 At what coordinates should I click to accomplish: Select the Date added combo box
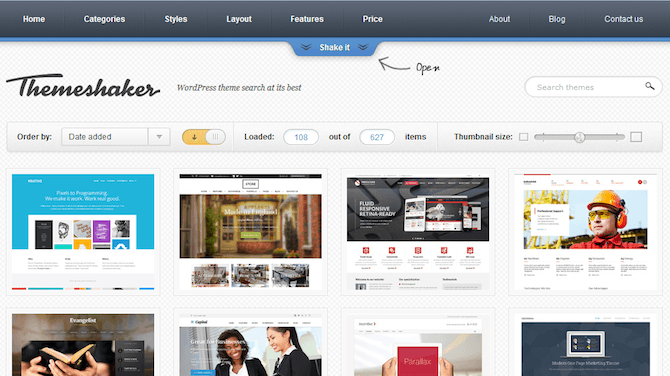116,137
